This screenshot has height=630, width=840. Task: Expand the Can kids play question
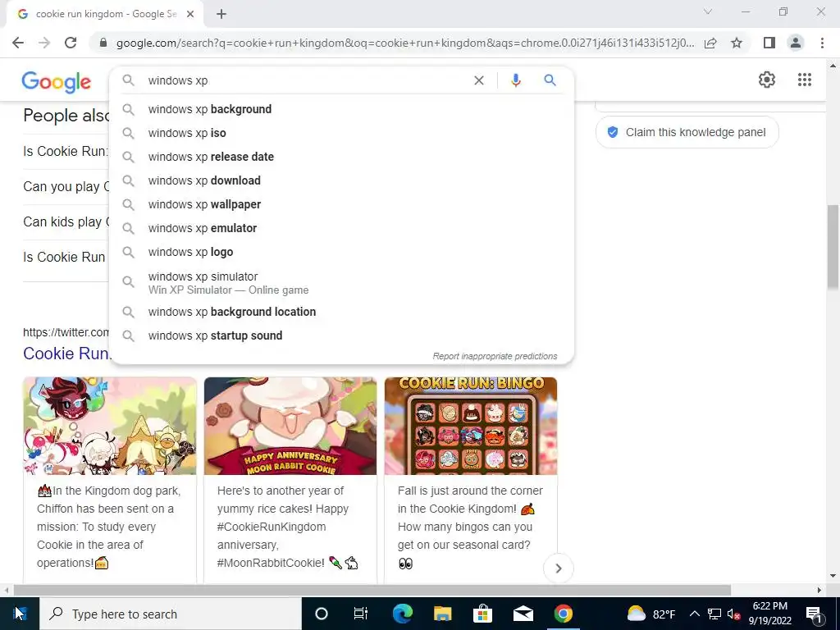click(x=66, y=221)
